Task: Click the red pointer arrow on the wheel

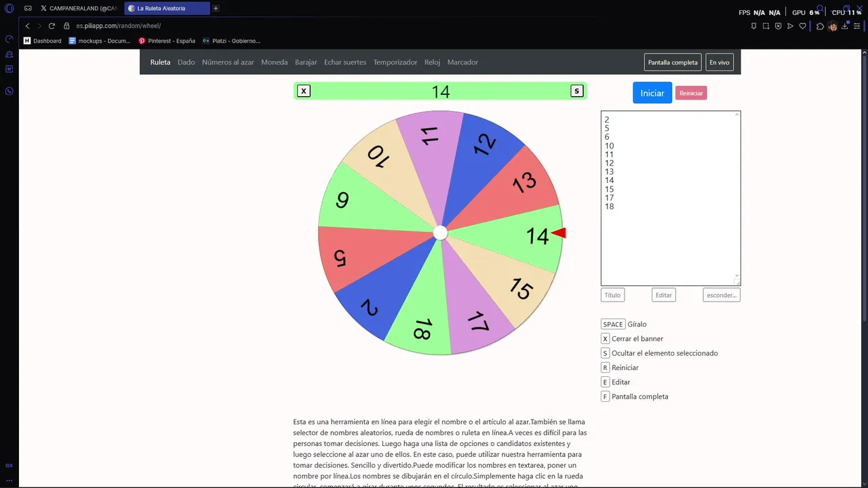Action: tap(558, 233)
